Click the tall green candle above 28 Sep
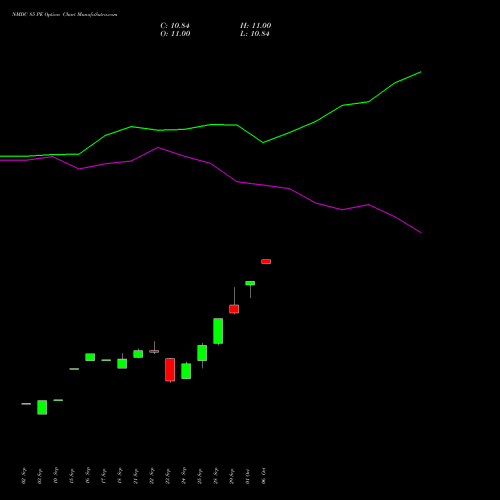This screenshot has height=500, width=500. (x=218, y=331)
